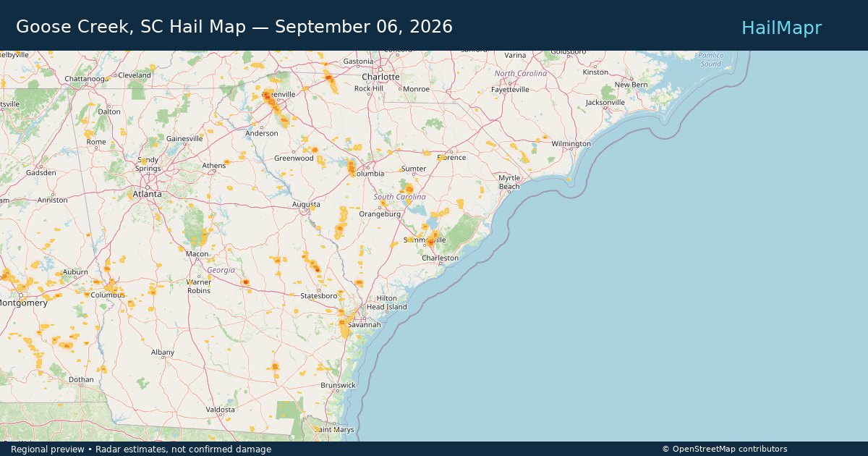Click the Rock Hill label
Image resolution: width=868 pixels, height=456 pixels.
369,88
